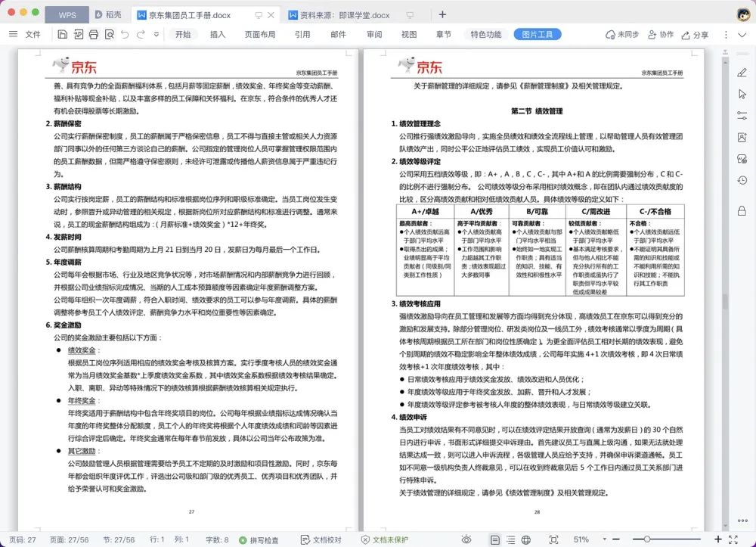
Task: Click the zoom slider handle
Action: (x=647, y=539)
